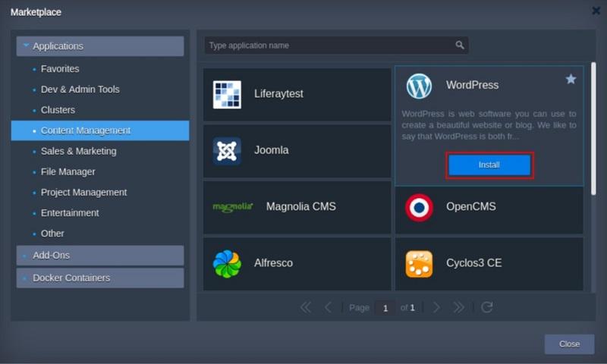Click the WordPress title text

click(x=472, y=85)
